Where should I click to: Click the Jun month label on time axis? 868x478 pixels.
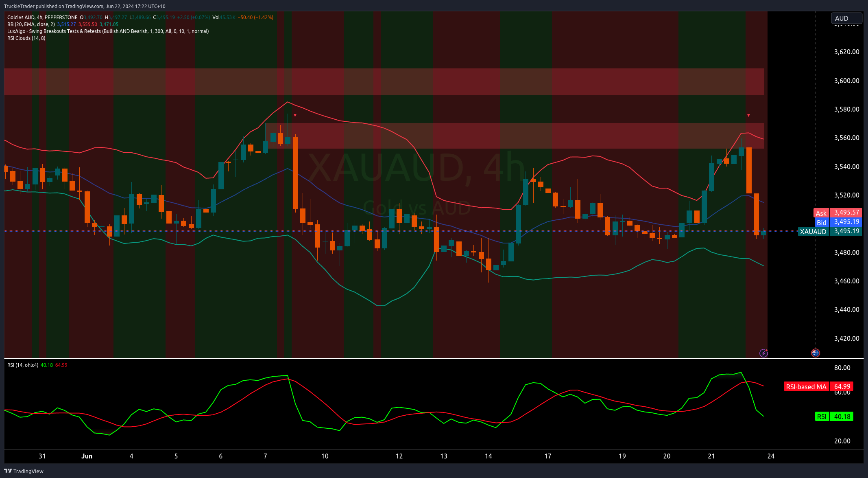[x=87, y=456]
